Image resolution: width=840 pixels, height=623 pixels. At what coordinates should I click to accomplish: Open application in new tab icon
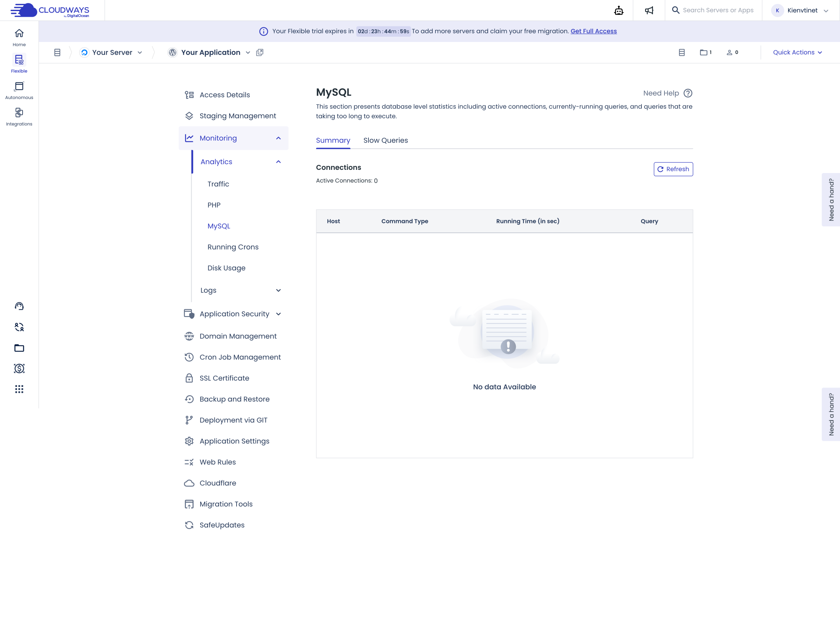coord(260,52)
